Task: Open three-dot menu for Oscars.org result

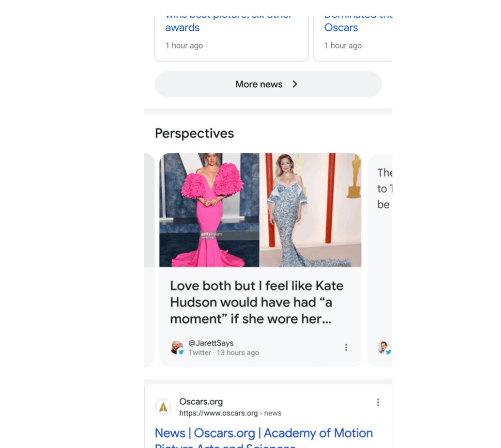Action: pyautogui.click(x=378, y=402)
